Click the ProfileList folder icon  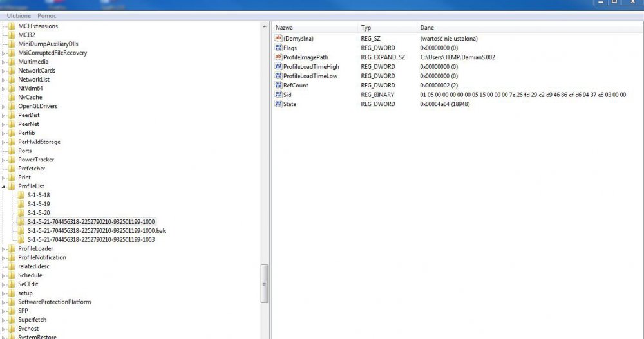tap(12, 186)
